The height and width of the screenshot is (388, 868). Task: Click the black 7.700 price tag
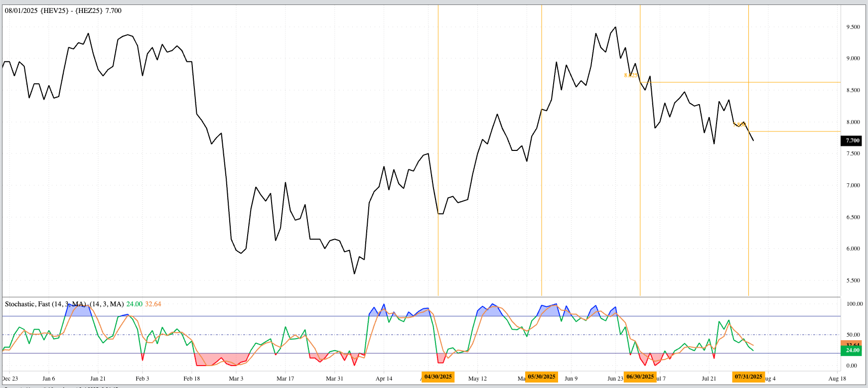[x=853, y=141]
